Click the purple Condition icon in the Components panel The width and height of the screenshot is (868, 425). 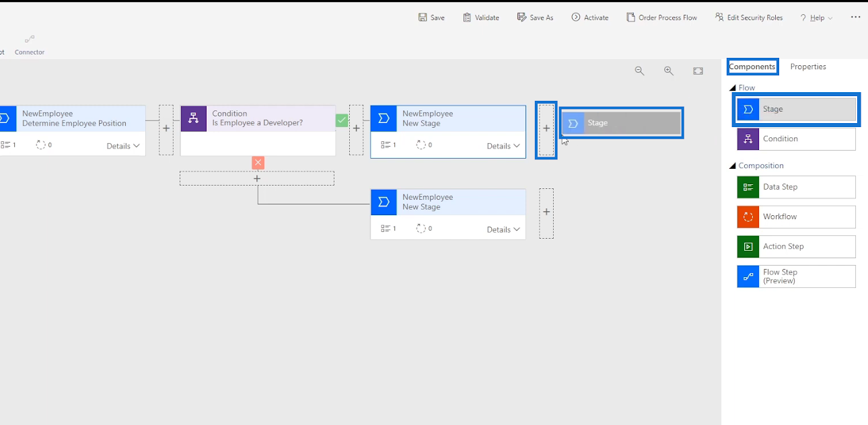[x=748, y=139]
